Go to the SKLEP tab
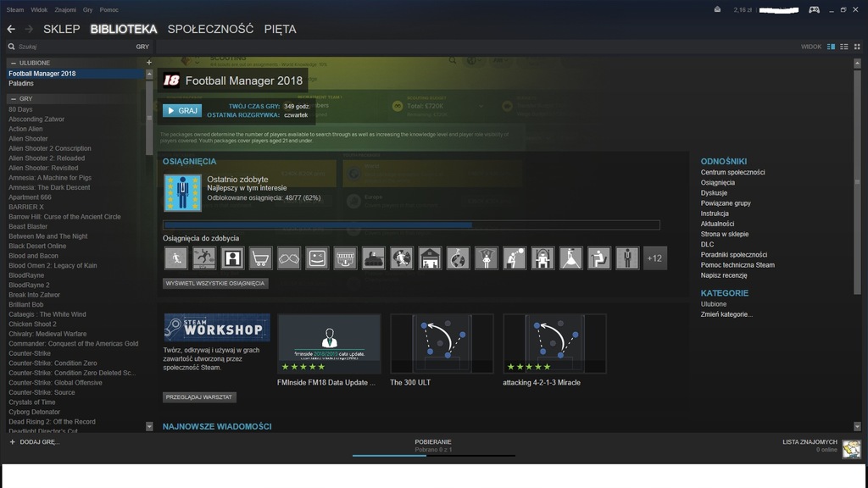 (61, 29)
